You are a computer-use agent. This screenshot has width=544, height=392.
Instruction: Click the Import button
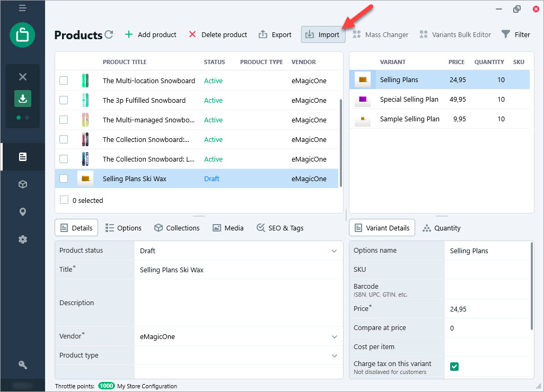pos(323,34)
